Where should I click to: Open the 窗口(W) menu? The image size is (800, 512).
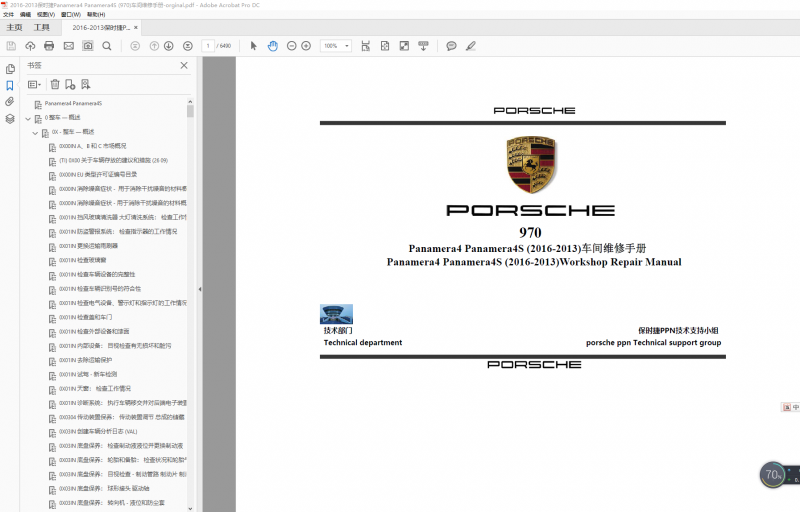[70, 14]
